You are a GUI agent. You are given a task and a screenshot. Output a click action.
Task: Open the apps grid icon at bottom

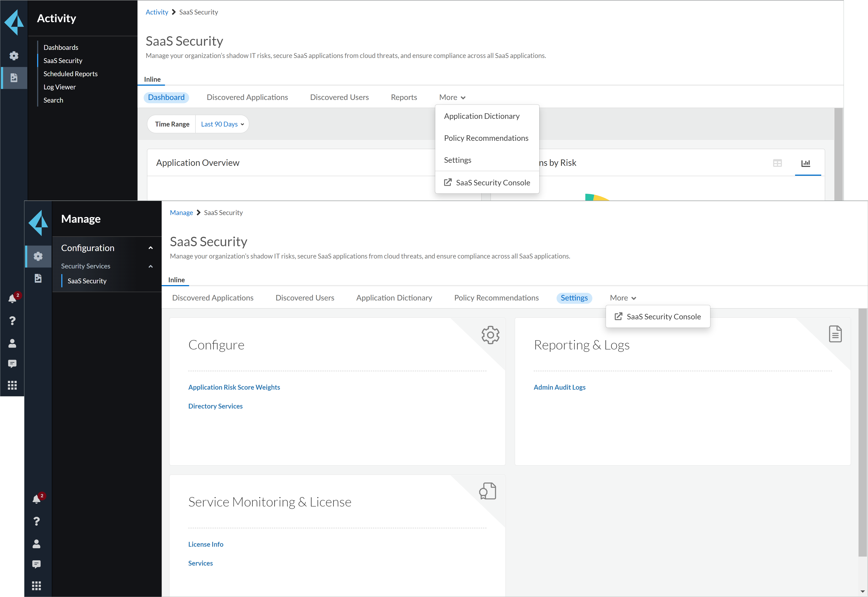pyautogui.click(x=36, y=585)
